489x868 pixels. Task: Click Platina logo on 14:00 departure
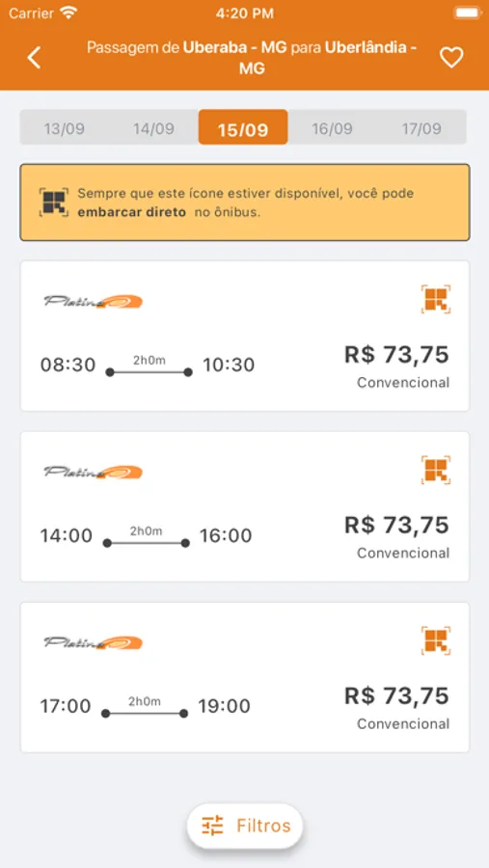point(93,472)
